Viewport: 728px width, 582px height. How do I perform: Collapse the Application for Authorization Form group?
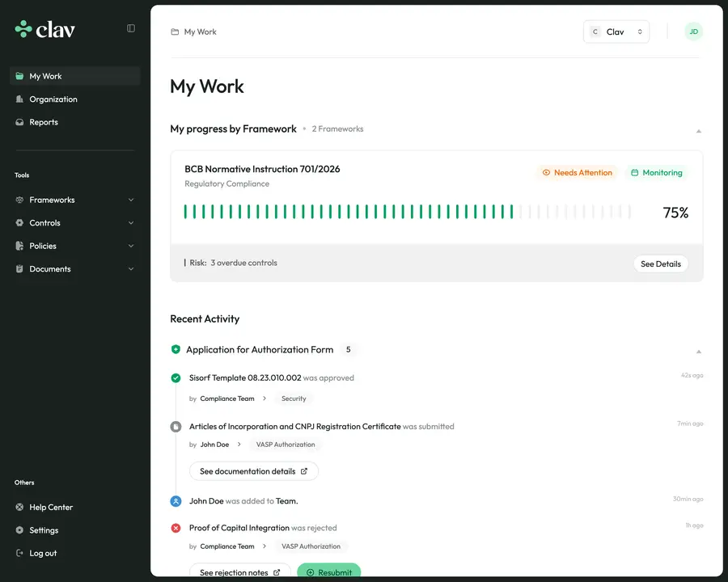tap(698, 352)
